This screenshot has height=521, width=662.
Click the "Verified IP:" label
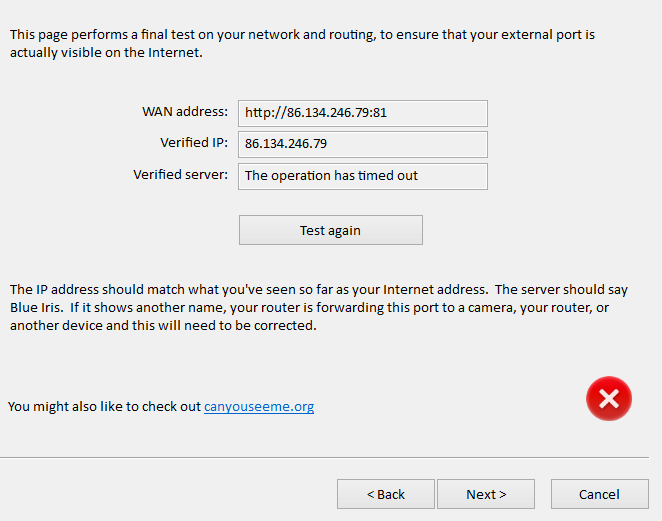[193, 143]
